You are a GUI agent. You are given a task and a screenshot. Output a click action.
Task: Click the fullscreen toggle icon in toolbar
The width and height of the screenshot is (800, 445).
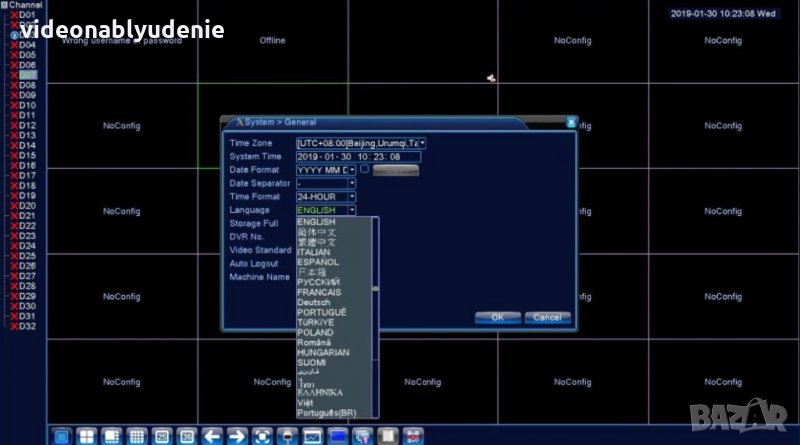tap(262, 436)
